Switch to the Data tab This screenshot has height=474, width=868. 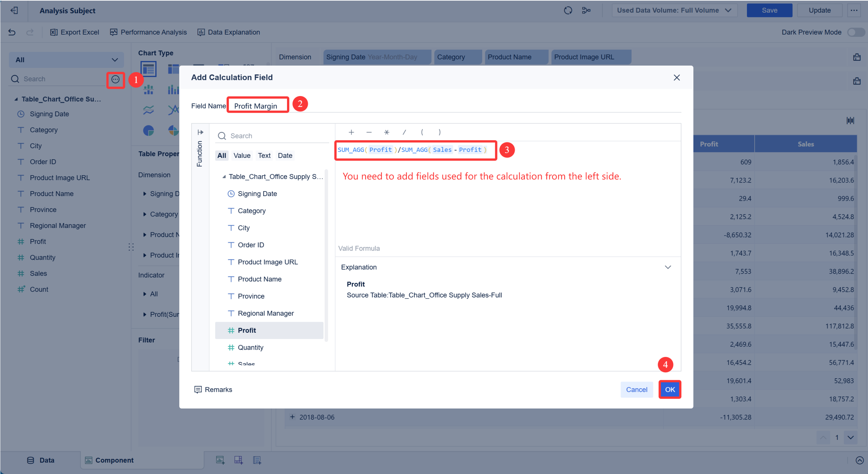(x=41, y=460)
